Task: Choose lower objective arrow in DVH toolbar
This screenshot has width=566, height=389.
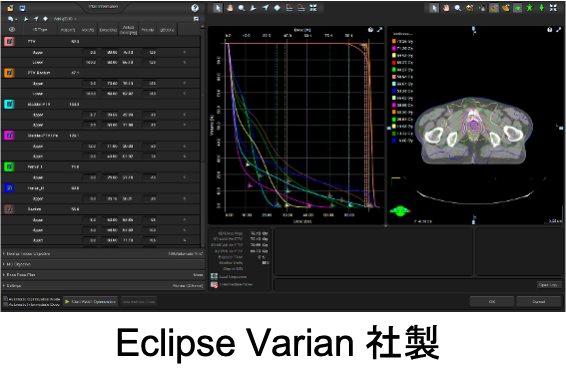Action: point(265,8)
